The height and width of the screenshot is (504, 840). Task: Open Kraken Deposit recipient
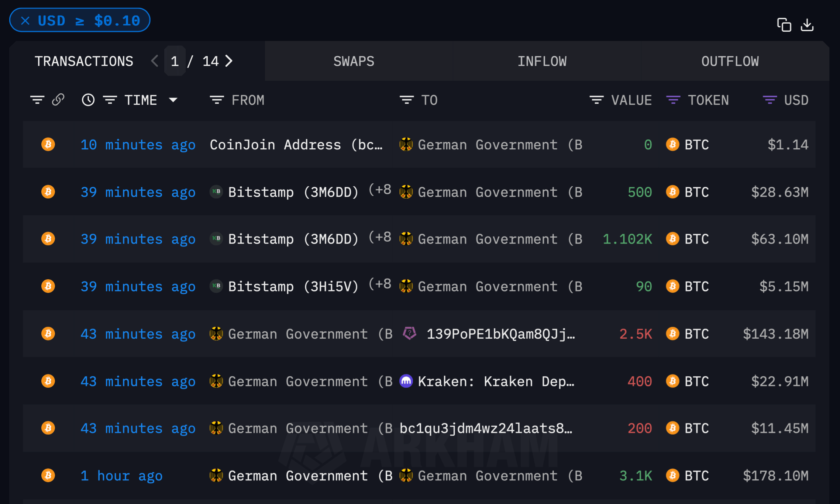[496, 381]
